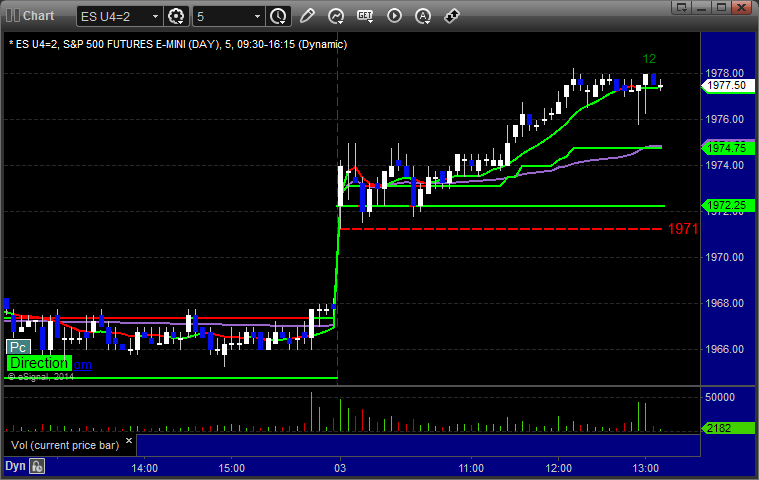Click the 15:00 time axis label
Viewport: 759px width, 480px height.
(231, 468)
